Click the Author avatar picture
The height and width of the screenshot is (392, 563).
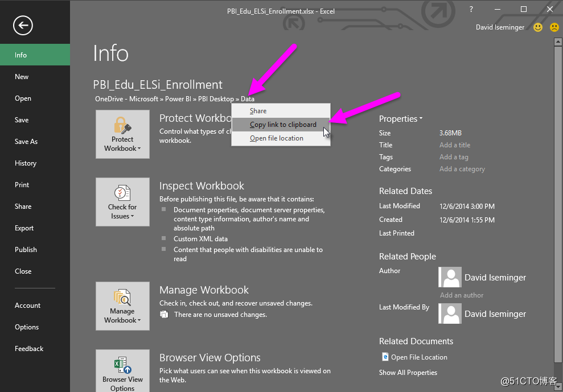click(x=450, y=277)
